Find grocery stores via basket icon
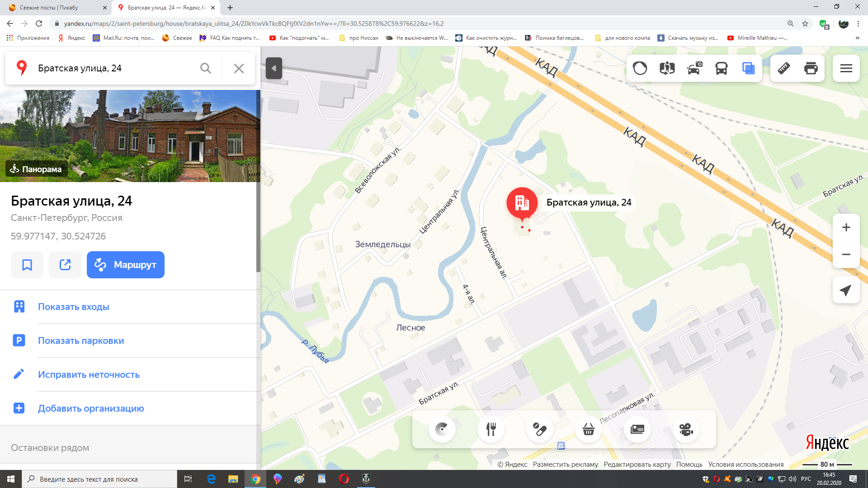Screen dimensions: 868x488 [588, 429]
